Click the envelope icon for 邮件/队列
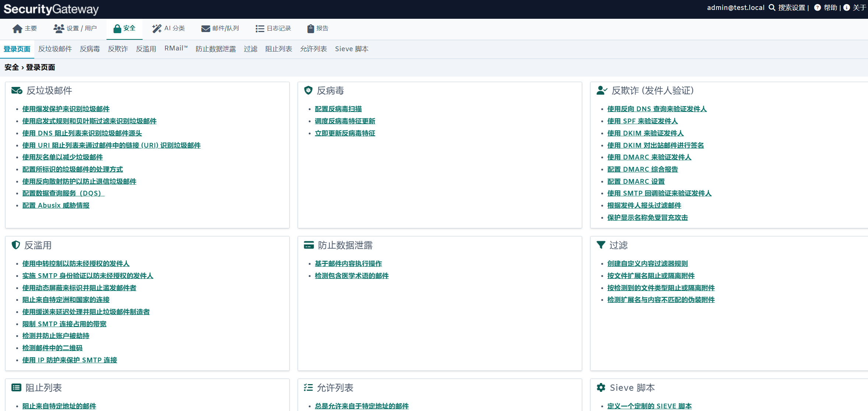 click(x=206, y=29)
